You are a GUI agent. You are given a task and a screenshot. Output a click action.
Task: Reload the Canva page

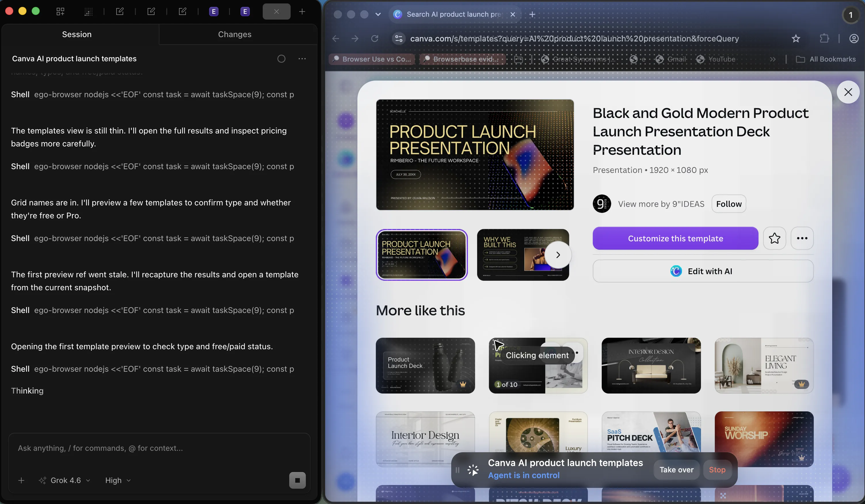pyautogui.click(x=375, y=39)
